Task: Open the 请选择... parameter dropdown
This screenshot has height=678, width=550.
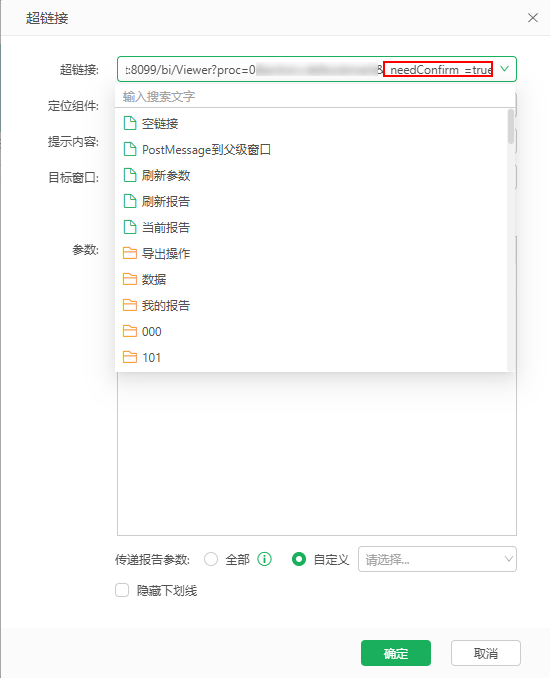Action: pos(437,559)
